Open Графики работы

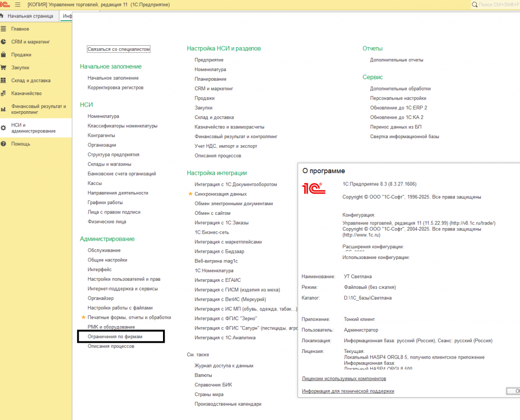tap(105, 202)
